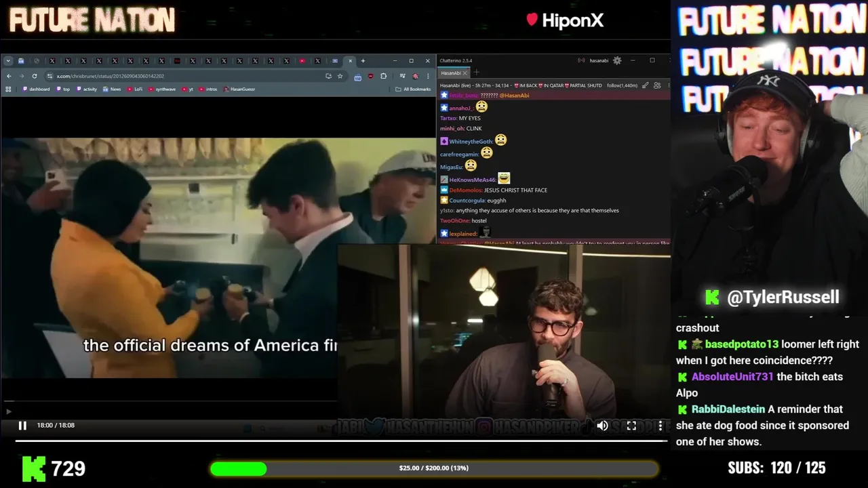Toggle video fullscreen

[x=631, y=426]
